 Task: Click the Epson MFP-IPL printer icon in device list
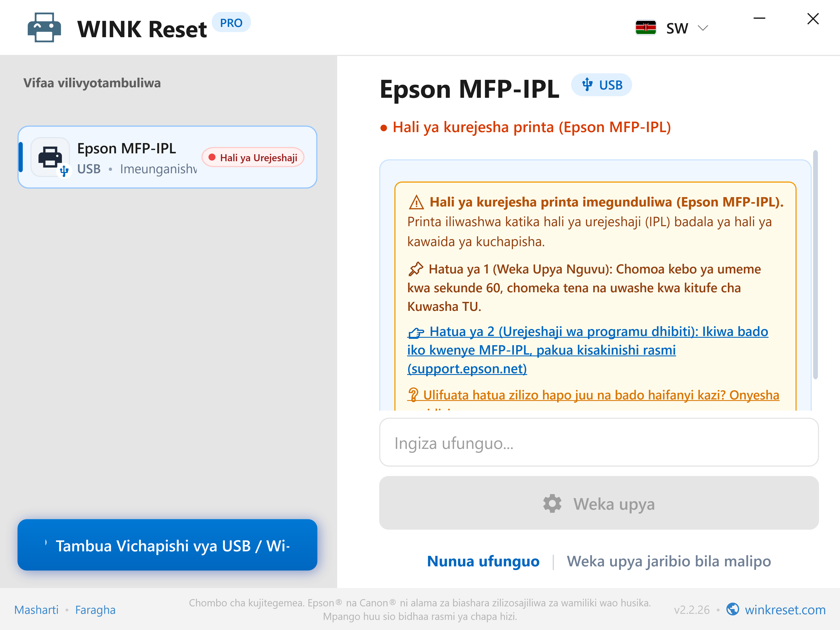click(51, 157)
